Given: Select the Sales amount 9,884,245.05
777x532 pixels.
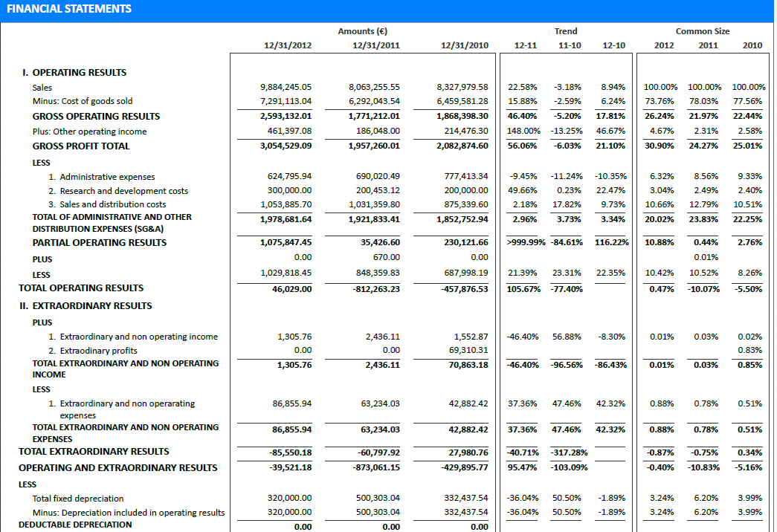Looking at the screenshot, I should click(x=286, y=87).
